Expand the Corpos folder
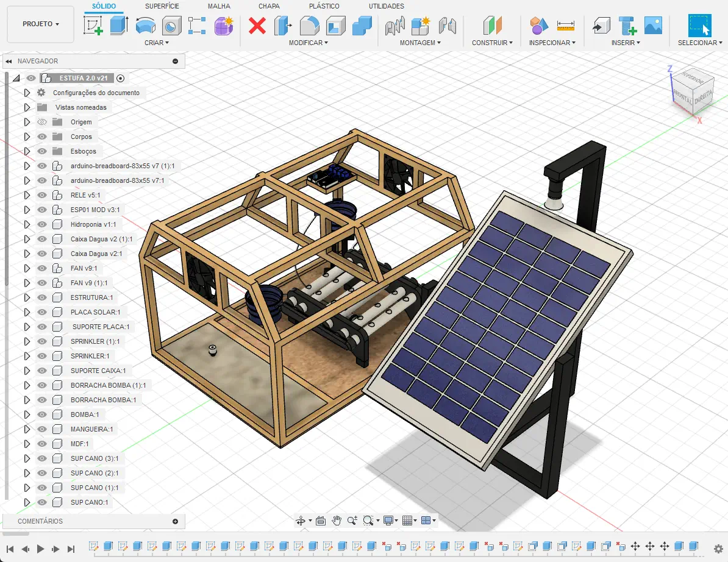Viewport: 728px width, 562px height. [x=27, y=137]
